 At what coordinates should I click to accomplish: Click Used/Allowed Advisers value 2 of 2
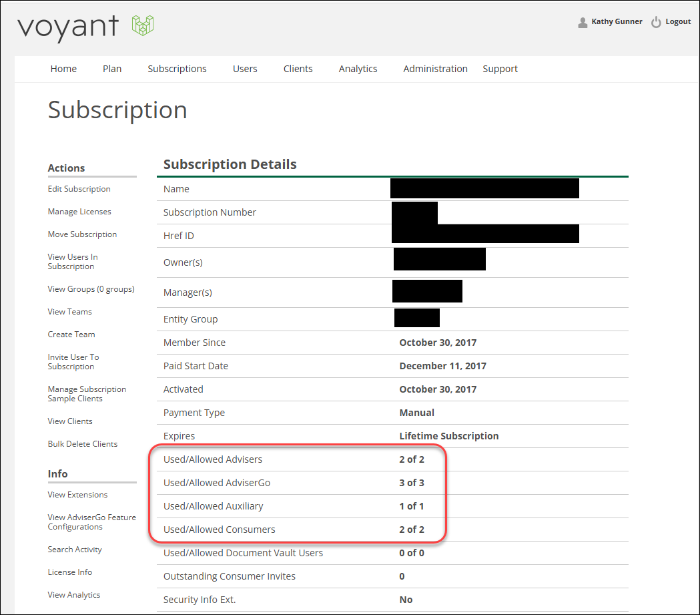[412, 459]
